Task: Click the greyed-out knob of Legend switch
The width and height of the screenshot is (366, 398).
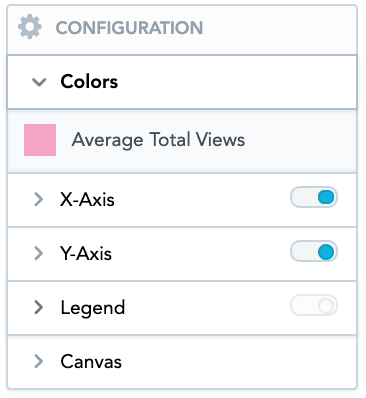Action: pyautogui.click(x=326, y=305)
